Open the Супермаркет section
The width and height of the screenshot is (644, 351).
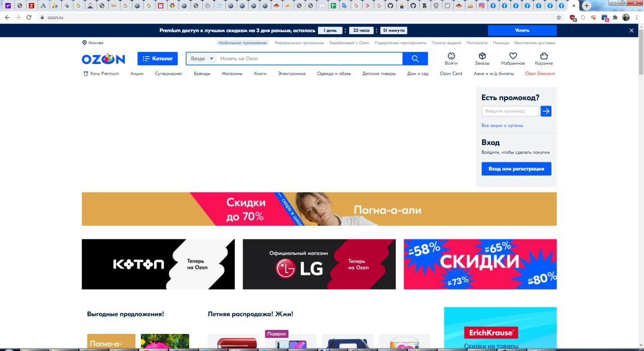click(169, 73)
